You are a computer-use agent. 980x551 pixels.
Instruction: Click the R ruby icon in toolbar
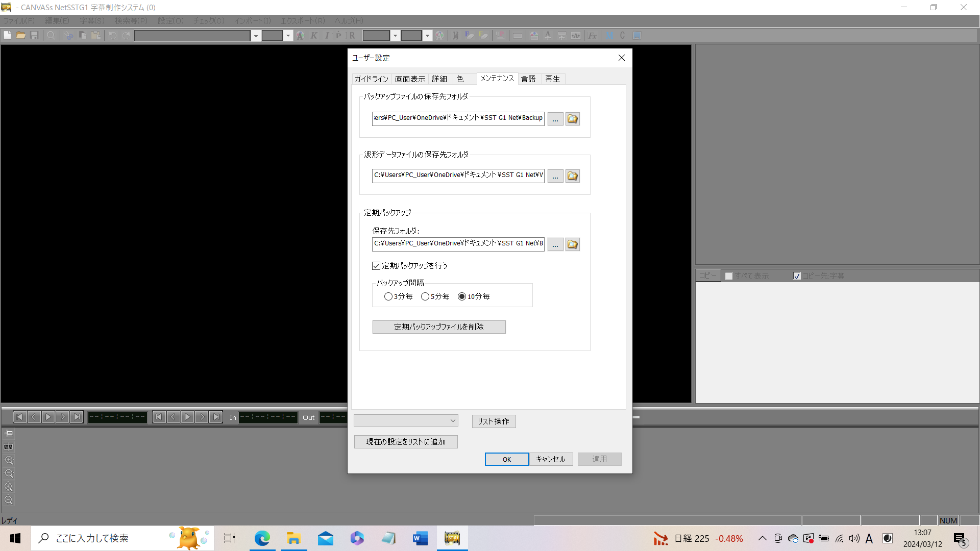coord(352,35)
